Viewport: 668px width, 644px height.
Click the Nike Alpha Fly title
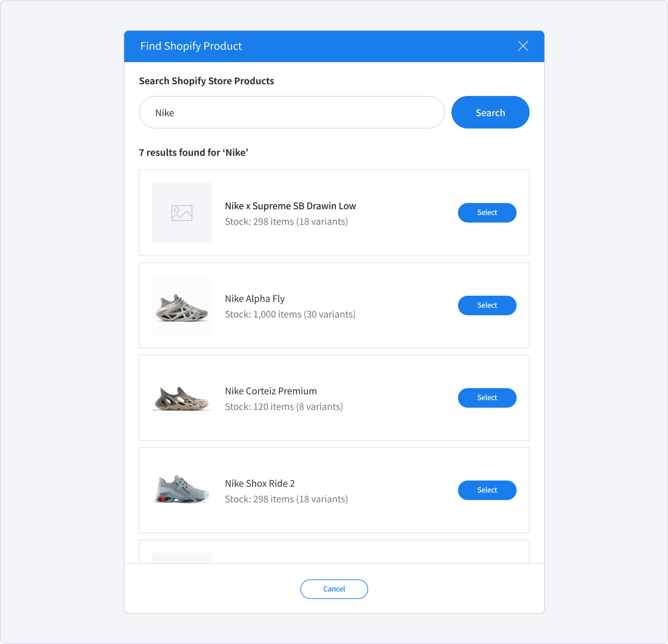(255, 298)
